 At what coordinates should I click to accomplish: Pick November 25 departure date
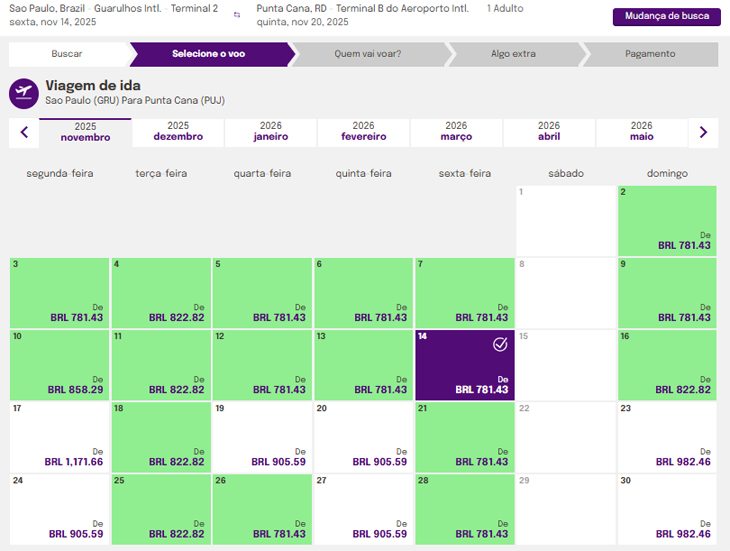coord(161,509)
